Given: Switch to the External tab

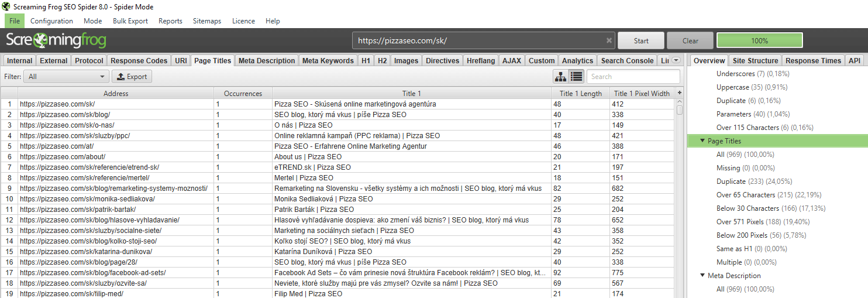Looking at the screenshot, I should 54,60.
